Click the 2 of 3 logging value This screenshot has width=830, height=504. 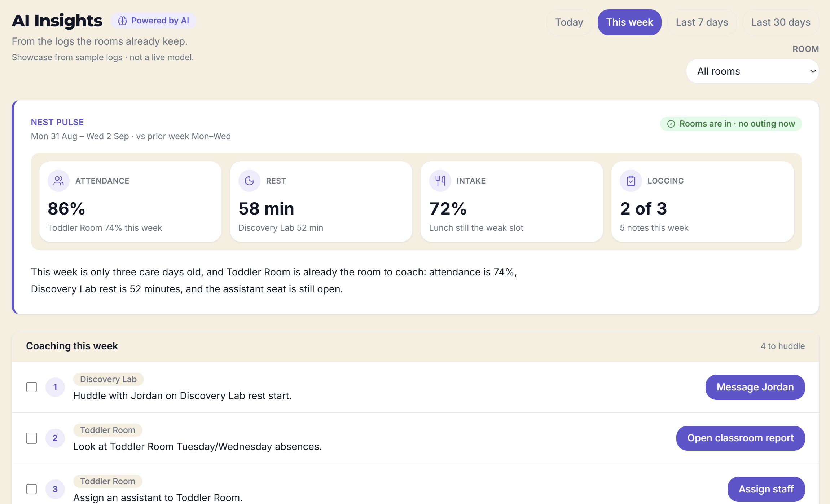click(x=644, y=209)
